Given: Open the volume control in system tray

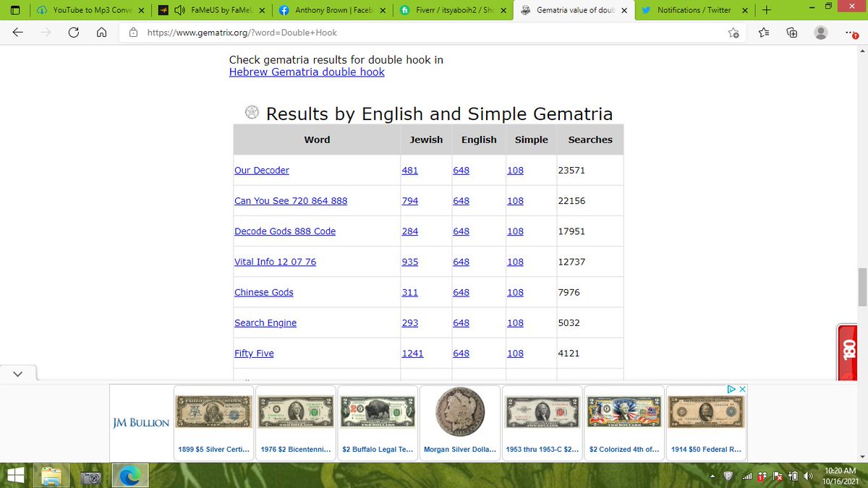Looking at the screenshot, I should coord(809,476).
